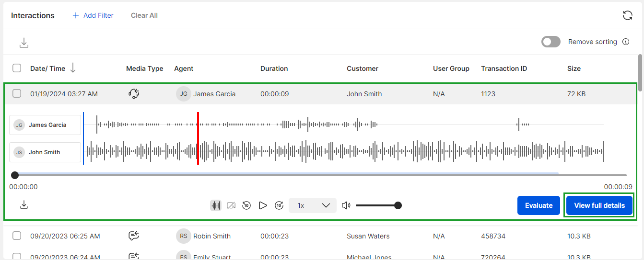Toggle the Remove sorting switch
The width and height of the screenshot is (644, 260).
pyautogui.click(x=551, y=42)
